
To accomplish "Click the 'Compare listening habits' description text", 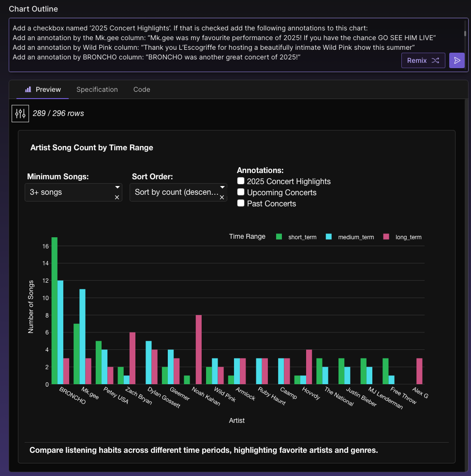I will [x=204, y=450].
